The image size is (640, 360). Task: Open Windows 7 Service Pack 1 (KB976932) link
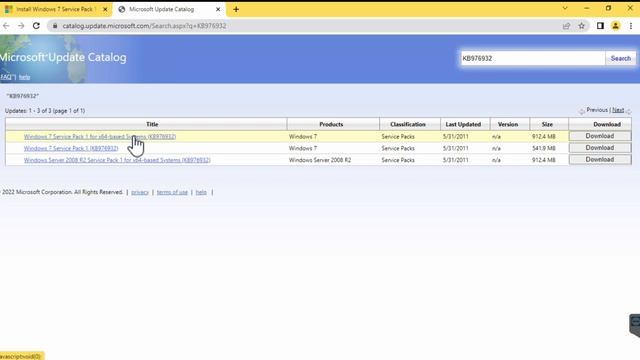tap(71, 148)
